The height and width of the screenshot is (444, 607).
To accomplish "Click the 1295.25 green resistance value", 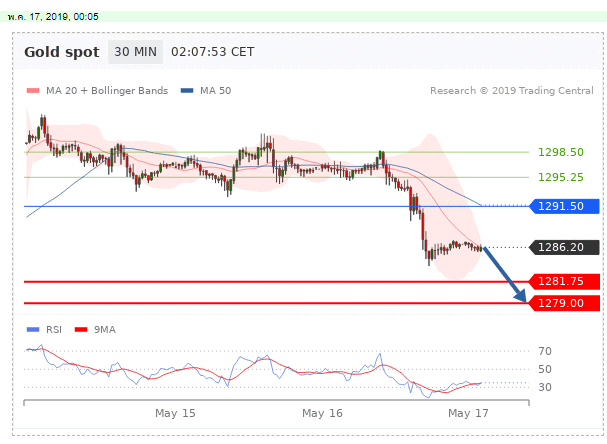I will pyautogui.click(x=561, y=177).
